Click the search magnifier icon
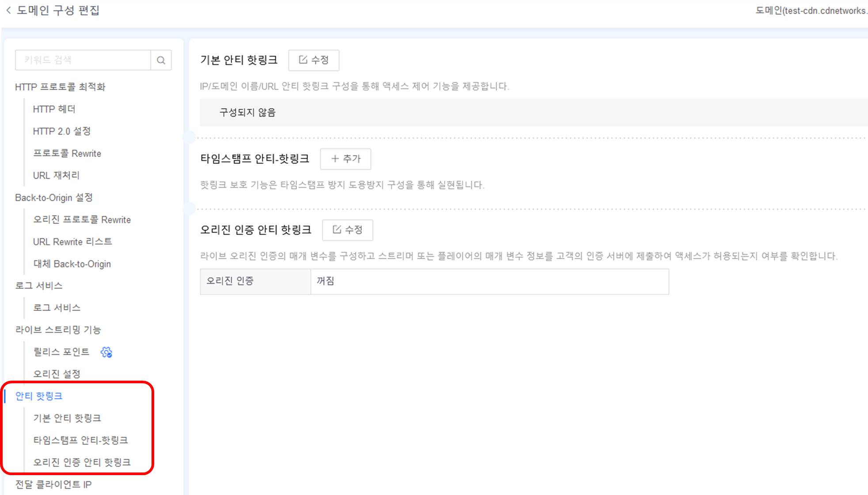Screen dimensions: 868x495 click(161, 60)
